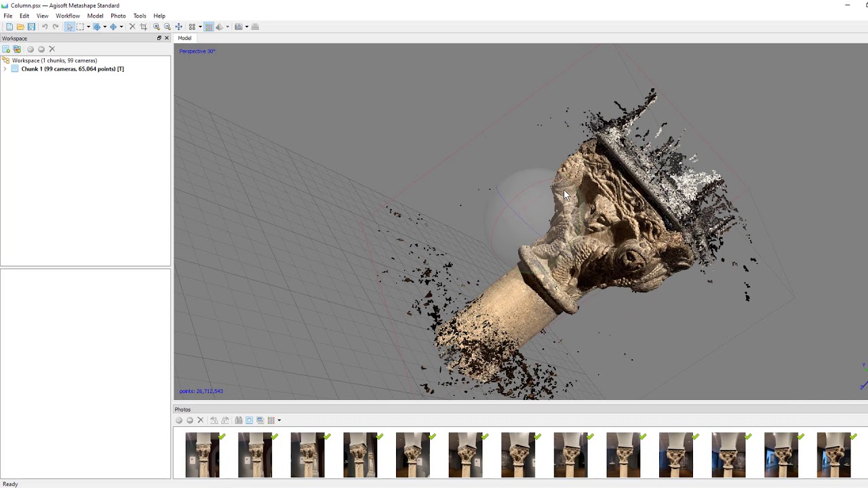Open the selection tool dropdown arrow
Screen dimensions: 868x488
pyautogui.click(x=88, y=27)
